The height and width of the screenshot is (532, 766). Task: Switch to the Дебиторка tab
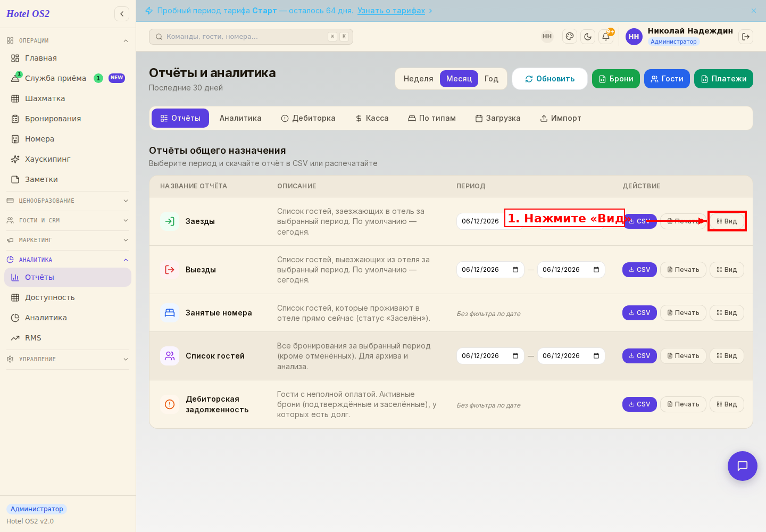pyautogui.click(x=308, y=118)
